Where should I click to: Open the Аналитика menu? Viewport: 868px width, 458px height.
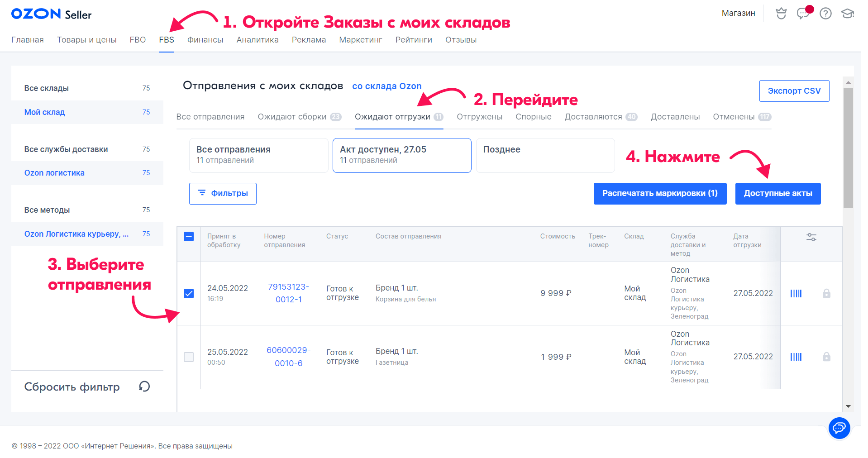(x=258, y=40)
